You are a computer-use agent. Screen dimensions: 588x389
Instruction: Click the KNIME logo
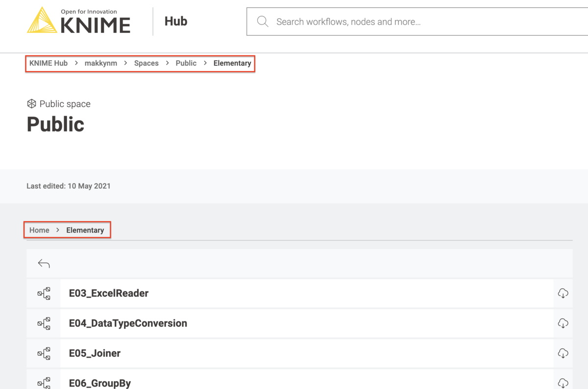pyautogui.click(x=78, y=21)
